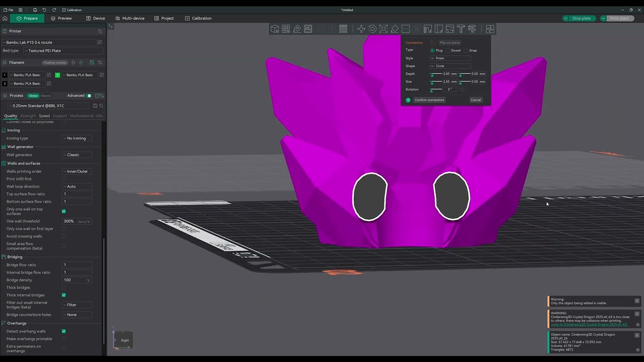Image resolution: width=644 pixels, height=362 pixels.
Task: Open the printer preset Bambu Lab P1S dropdown
Action: (x=49, y=42)
